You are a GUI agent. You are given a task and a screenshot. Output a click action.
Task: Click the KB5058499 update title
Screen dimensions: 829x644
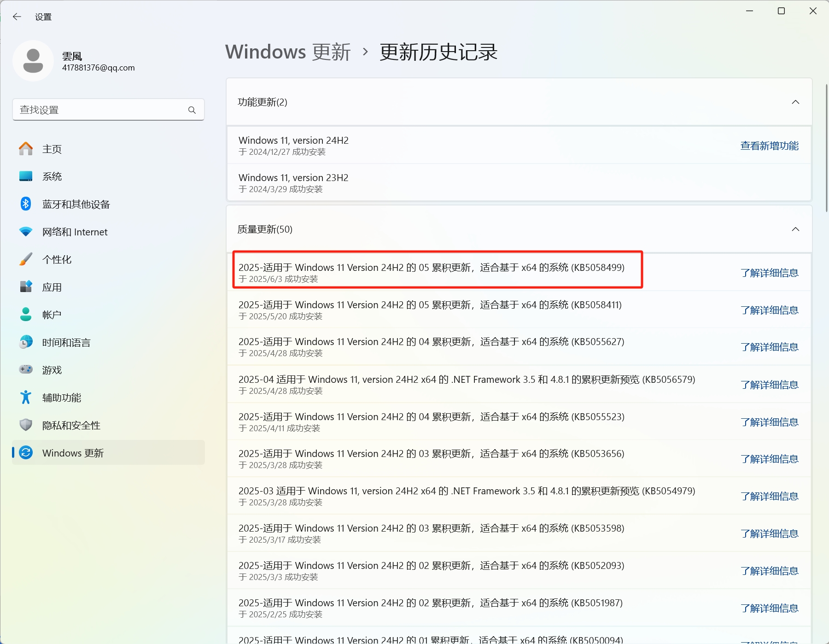[432, 267]
